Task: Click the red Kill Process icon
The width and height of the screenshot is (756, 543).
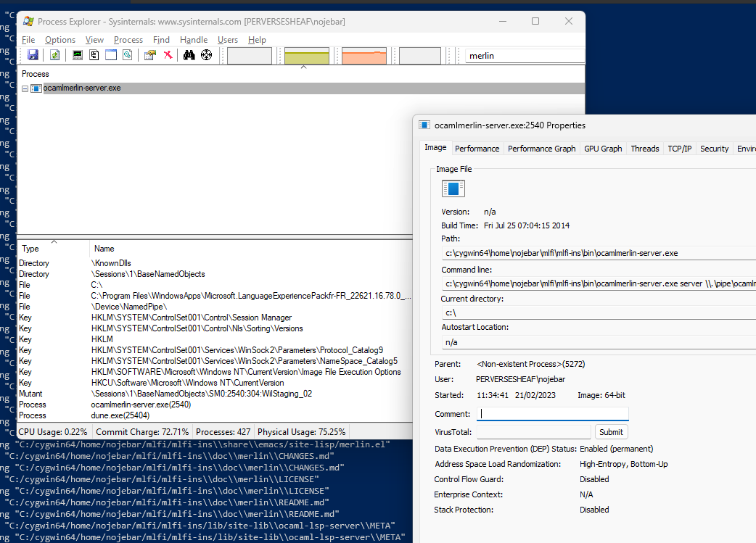Action: tap(168, 55)
